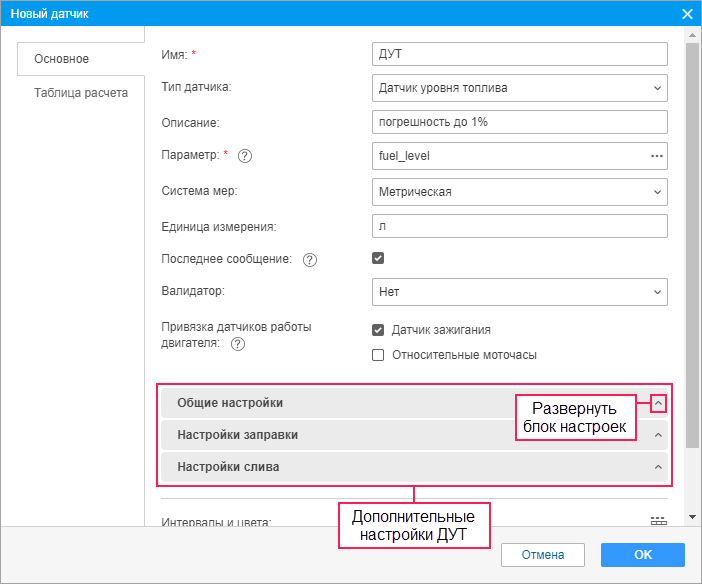Expand Настройки заправки section
Screen dimensions: 702x584
(658, 435)
